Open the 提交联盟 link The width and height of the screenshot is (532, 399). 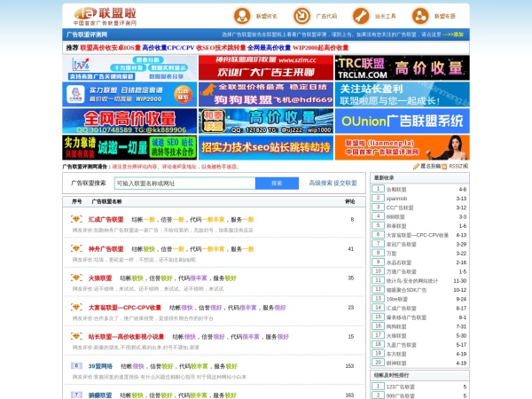(x=346, y=184)
